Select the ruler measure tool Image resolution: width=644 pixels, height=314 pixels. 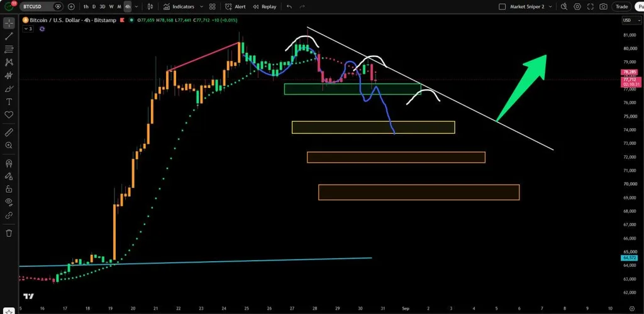coord(9,132)
